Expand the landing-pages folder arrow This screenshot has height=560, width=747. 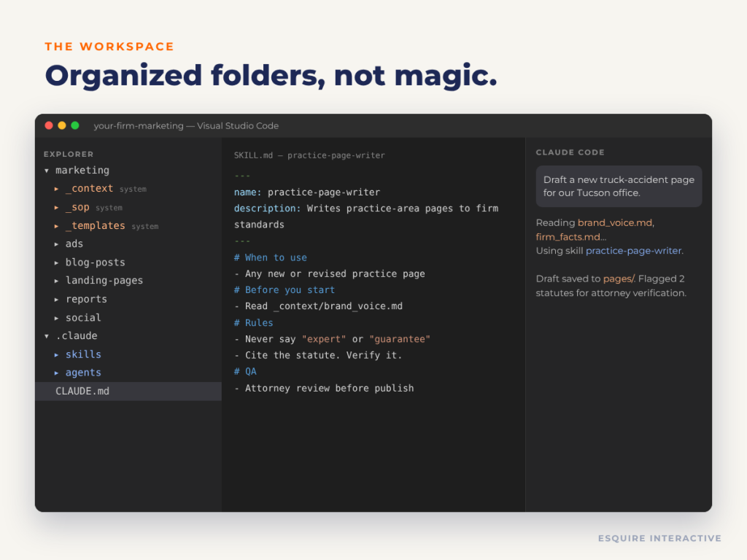click(x=56, y=281)
